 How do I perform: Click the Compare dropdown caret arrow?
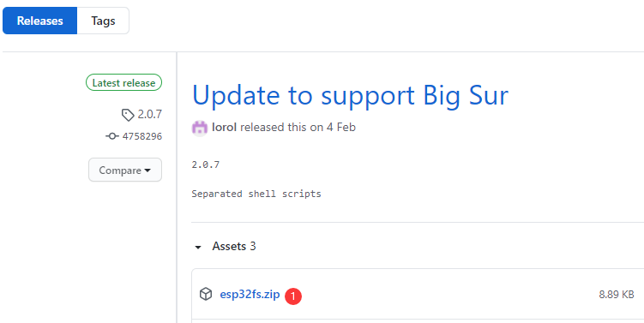(147, 170)
